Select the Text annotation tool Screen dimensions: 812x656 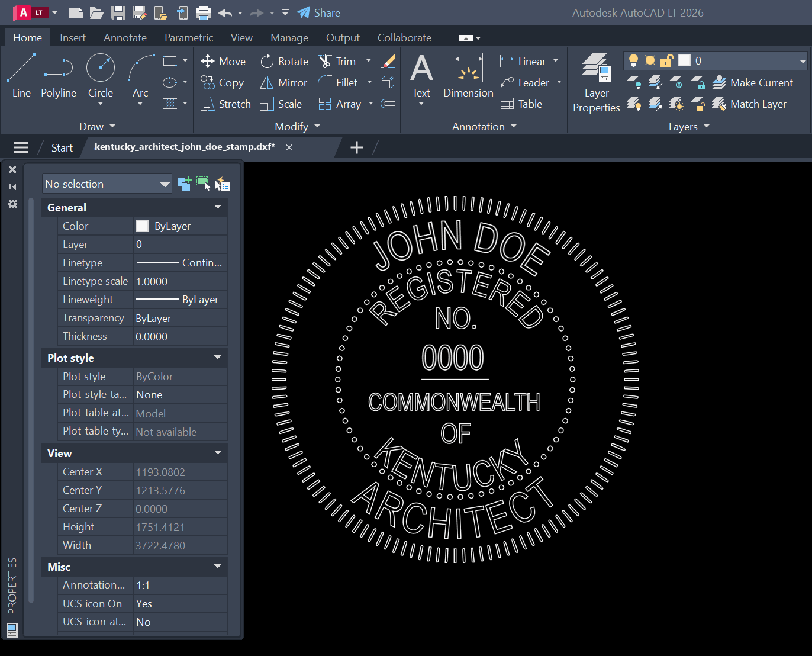point(421,75)
